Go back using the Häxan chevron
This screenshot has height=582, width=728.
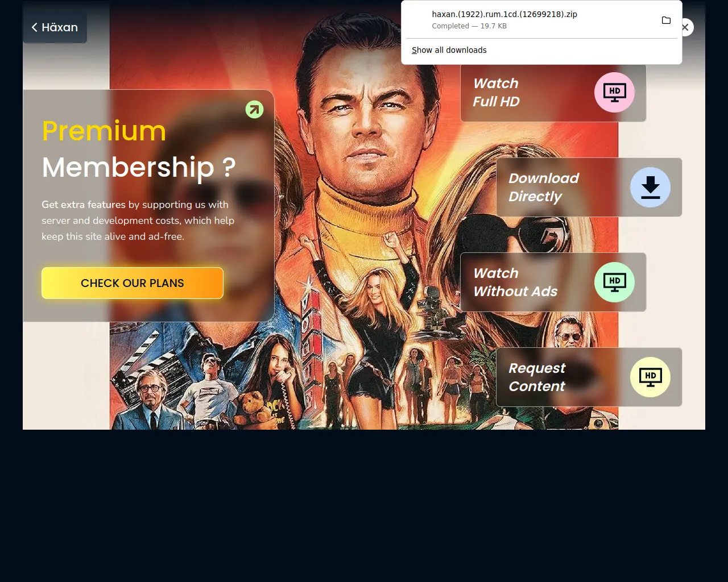pos(35,27)
